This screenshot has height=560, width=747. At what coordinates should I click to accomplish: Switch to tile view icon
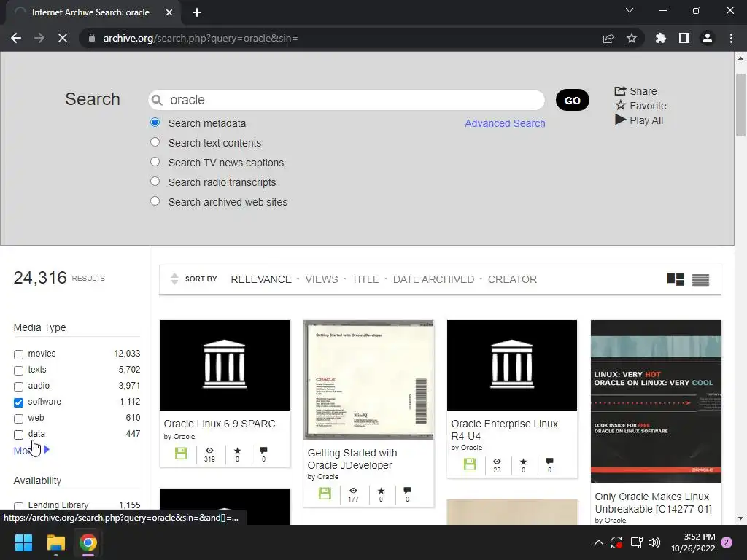[x=676, y=279]
